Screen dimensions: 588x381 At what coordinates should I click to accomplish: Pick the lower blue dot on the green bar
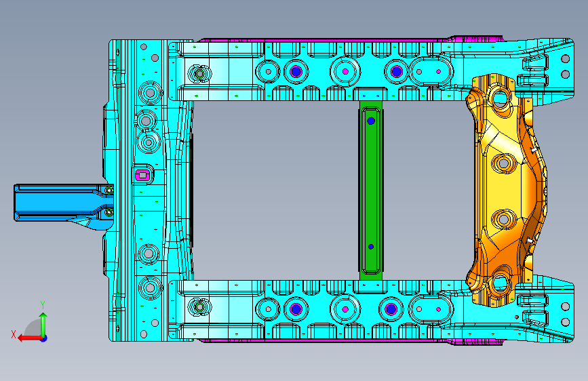click(x=371, y=247)
